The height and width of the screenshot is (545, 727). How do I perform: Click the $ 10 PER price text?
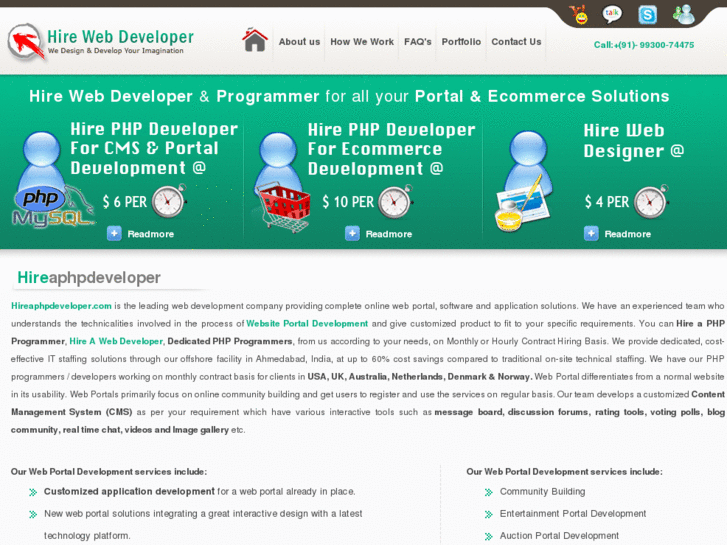point(348,202)
